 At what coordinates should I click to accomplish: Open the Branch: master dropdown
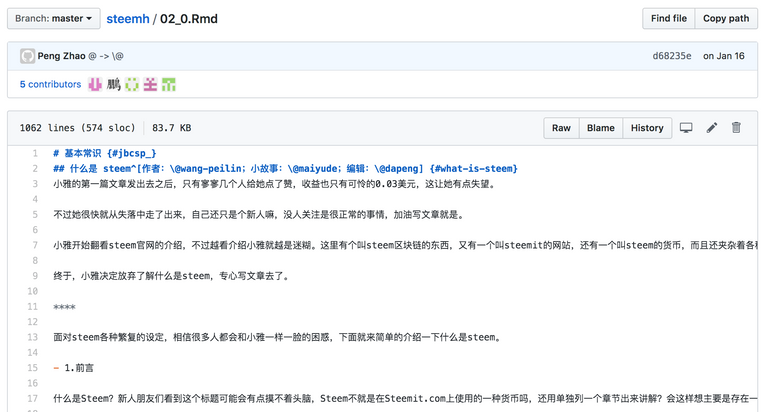(x=53, y=19)
